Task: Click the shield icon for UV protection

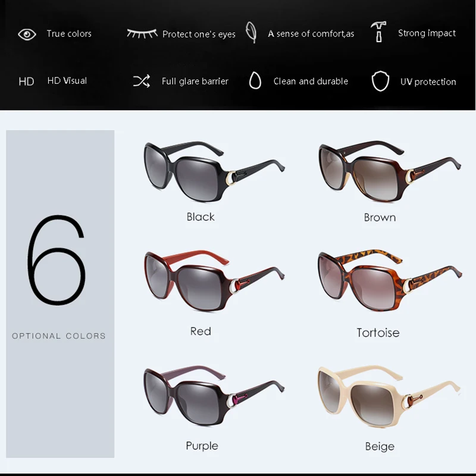Action: tap(380, 81)
